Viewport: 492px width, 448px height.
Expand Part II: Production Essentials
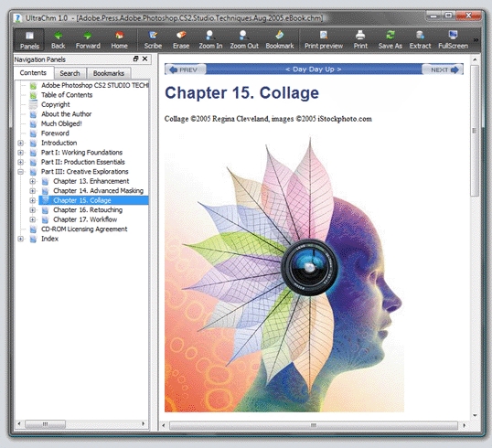tap(21, 162)
